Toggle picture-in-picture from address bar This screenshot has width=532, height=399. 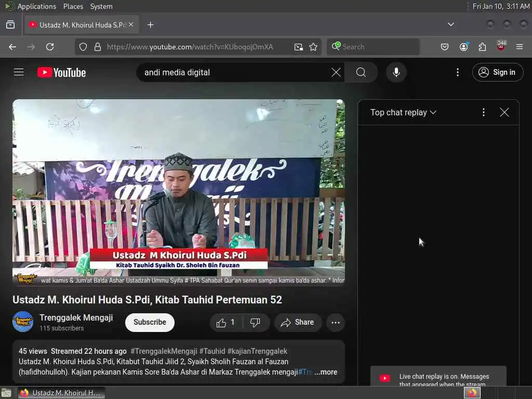(x=298, y=47)
